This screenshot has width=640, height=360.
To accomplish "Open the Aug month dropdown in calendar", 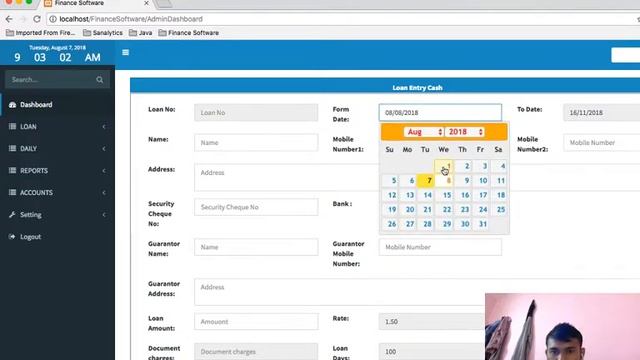I will [424, 132].
